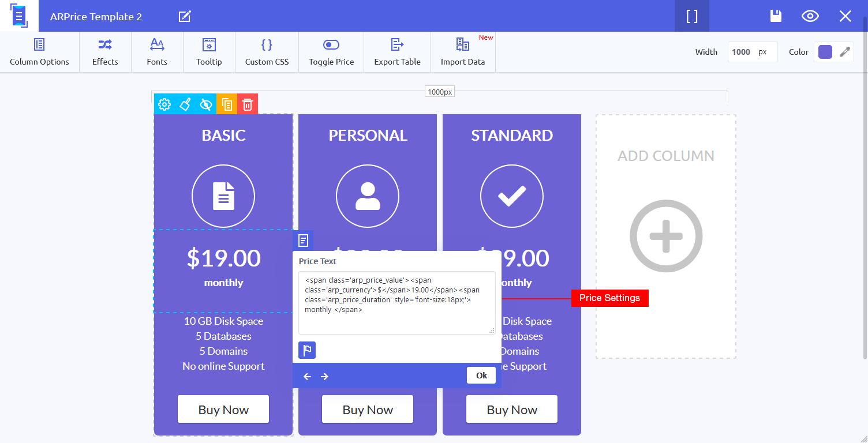Open Custom CSS editor
This screenshot has width=868, height=443.
click(x=267, y=52)
